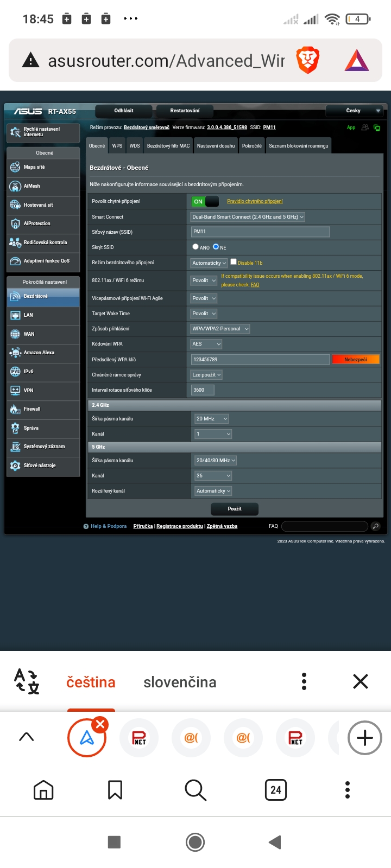Tap the translate icon in the bar
Image resolution: width=391 pixels, height=868 pixels.
pos(27,681)
